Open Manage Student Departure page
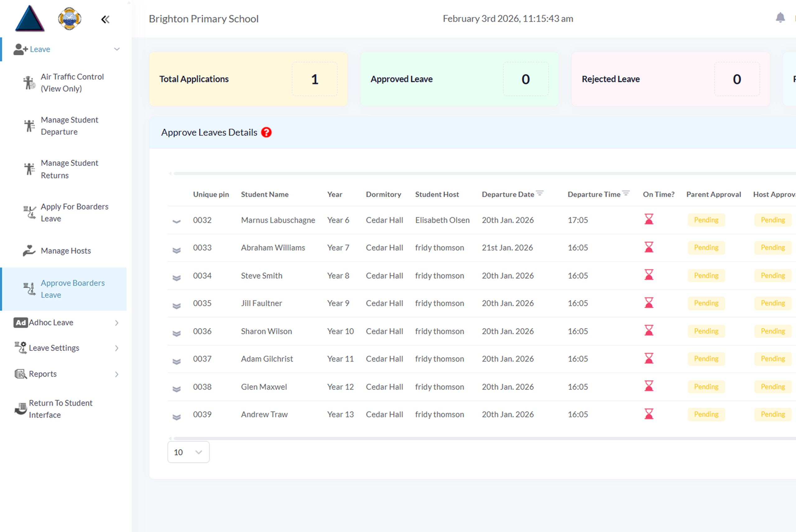 click(69, 126)
